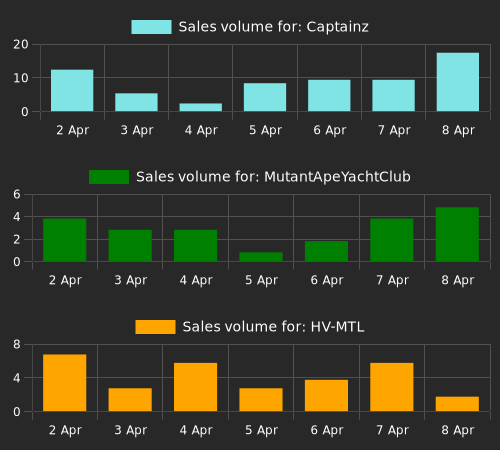
Task: Select the Captainz 5 Apr bar
Action: (x=265, y=97)
